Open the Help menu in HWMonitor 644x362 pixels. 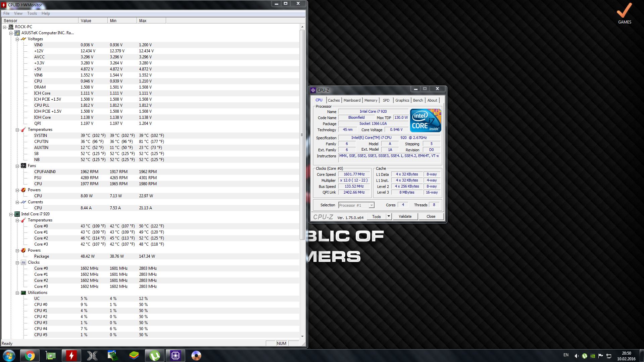pos(46,13)
